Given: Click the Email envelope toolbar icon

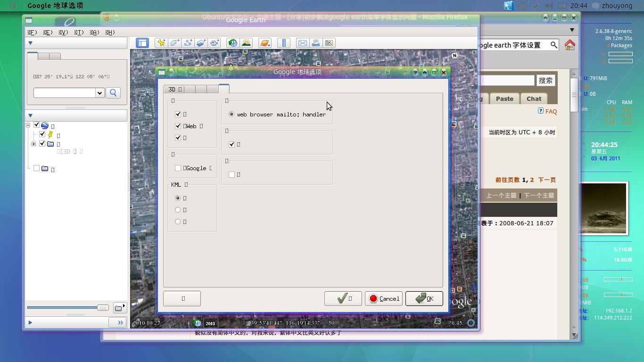Looking at the screenshot, I should click(303, 43).
